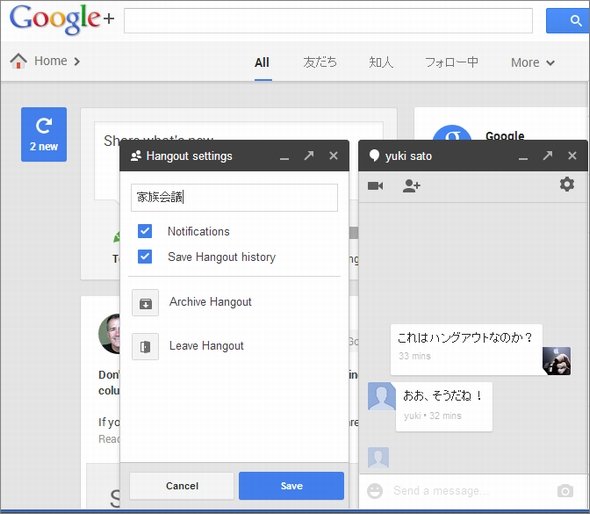Viewport: 590px width, 514px height.
Task: Refresh the stream with the 2 new button
Action: click(44, 134)
